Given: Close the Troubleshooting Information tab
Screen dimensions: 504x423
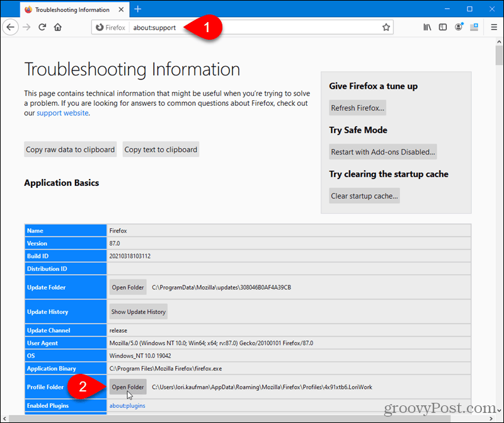Looking at the screenshot, I should [x=121, y=9].
